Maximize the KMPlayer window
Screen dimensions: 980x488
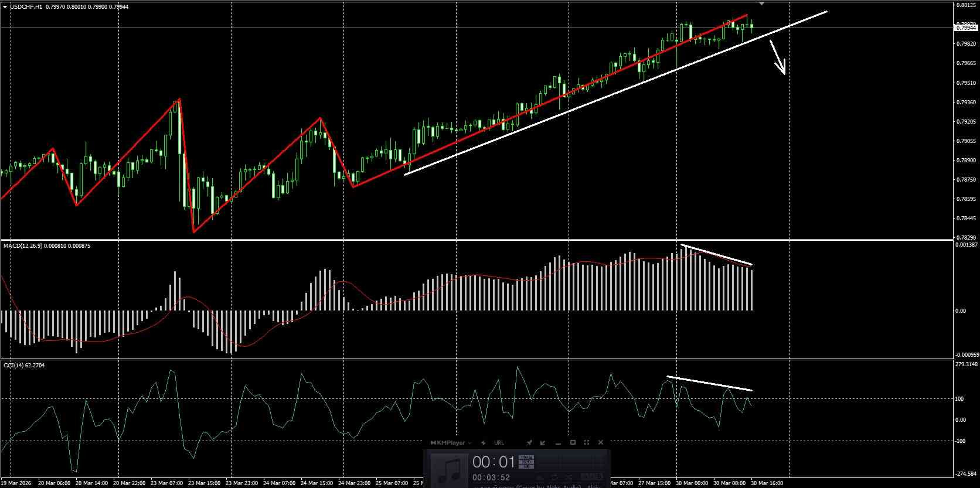click(573, 443)
